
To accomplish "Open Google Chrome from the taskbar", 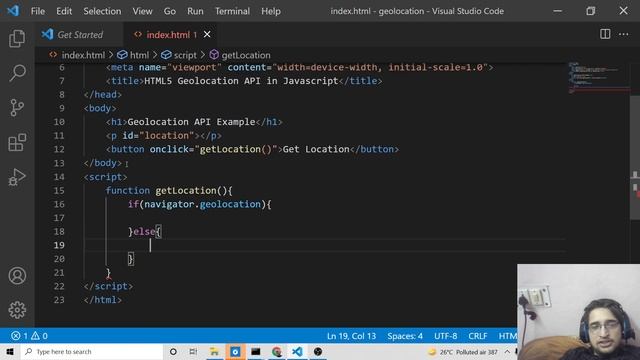I will [x=277, y=351].
